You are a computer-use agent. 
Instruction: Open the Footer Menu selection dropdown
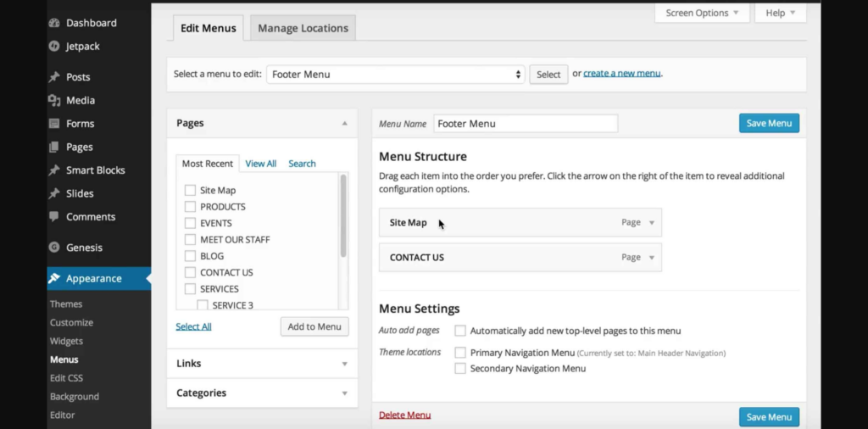395,75
